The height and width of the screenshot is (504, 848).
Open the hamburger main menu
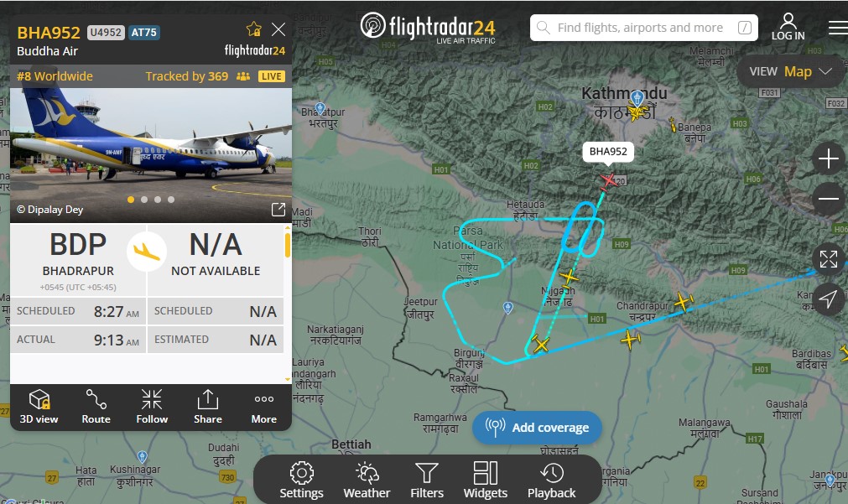point(838,28)
